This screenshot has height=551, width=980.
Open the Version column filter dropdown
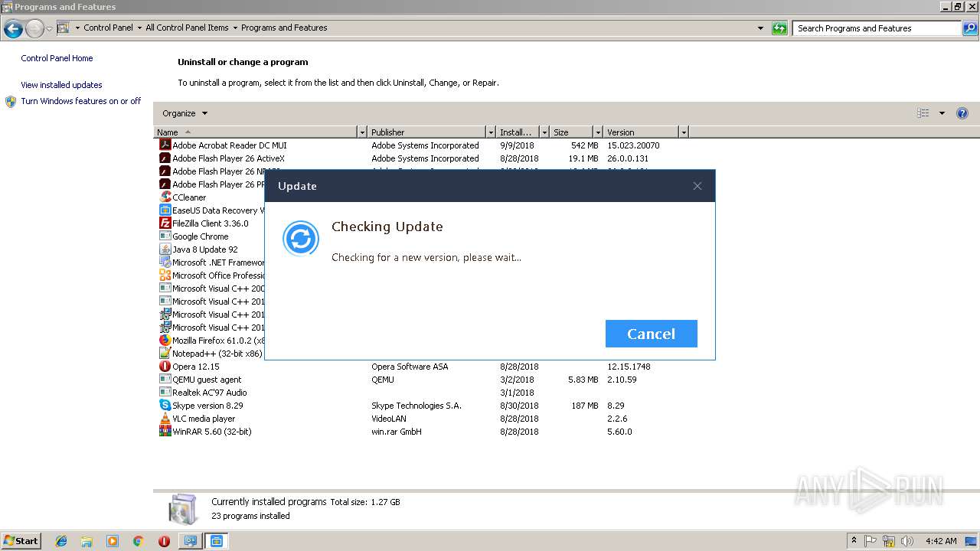pyautogui.click(x=684, y=132)
